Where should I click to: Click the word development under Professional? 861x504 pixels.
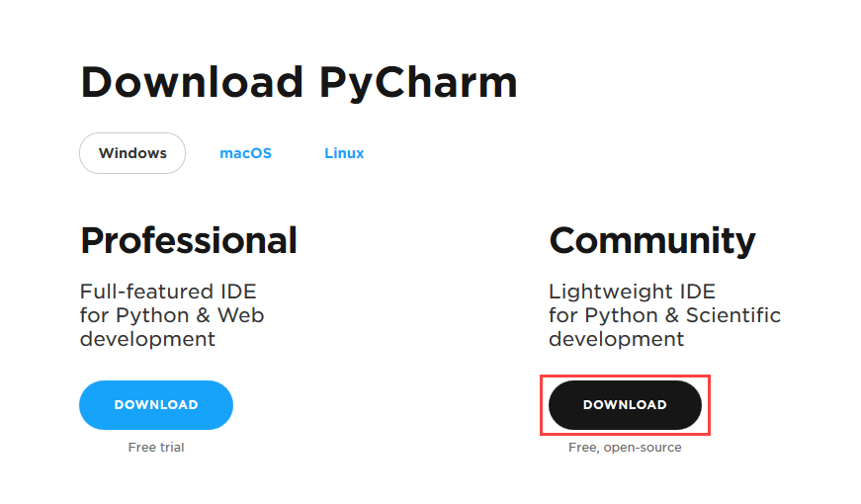click(147, 339)
